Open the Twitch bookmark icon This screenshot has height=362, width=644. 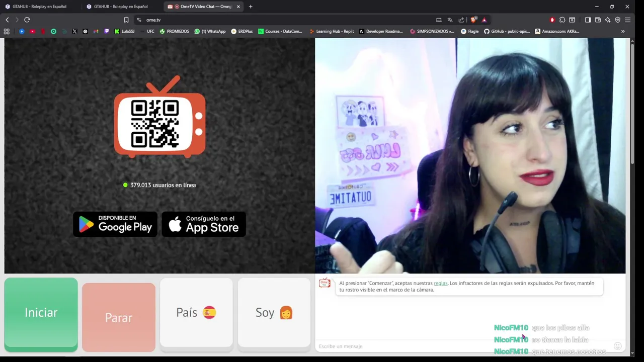coord(106,31)
